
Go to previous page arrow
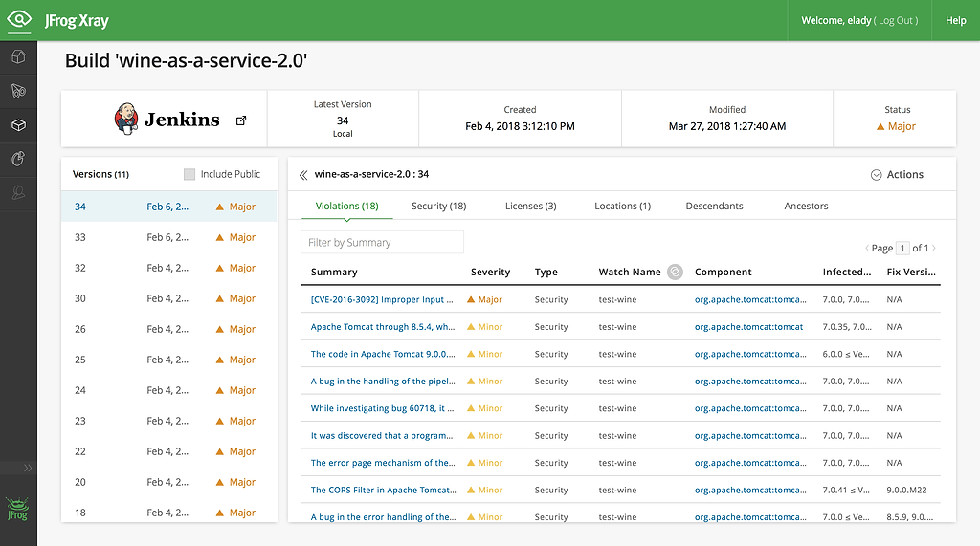tap(867, 248)
